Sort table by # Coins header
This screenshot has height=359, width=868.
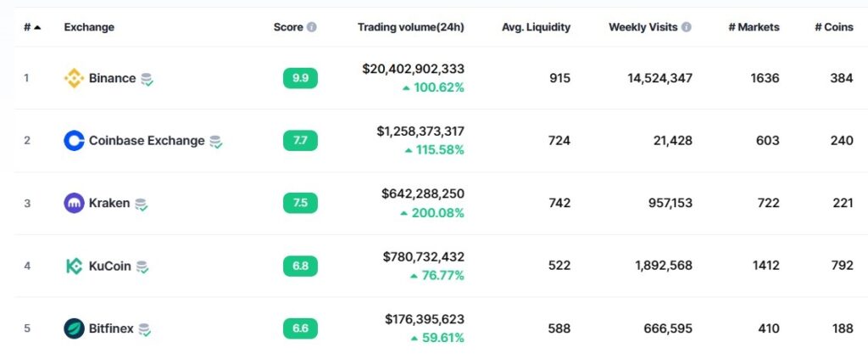click(833, 27)
